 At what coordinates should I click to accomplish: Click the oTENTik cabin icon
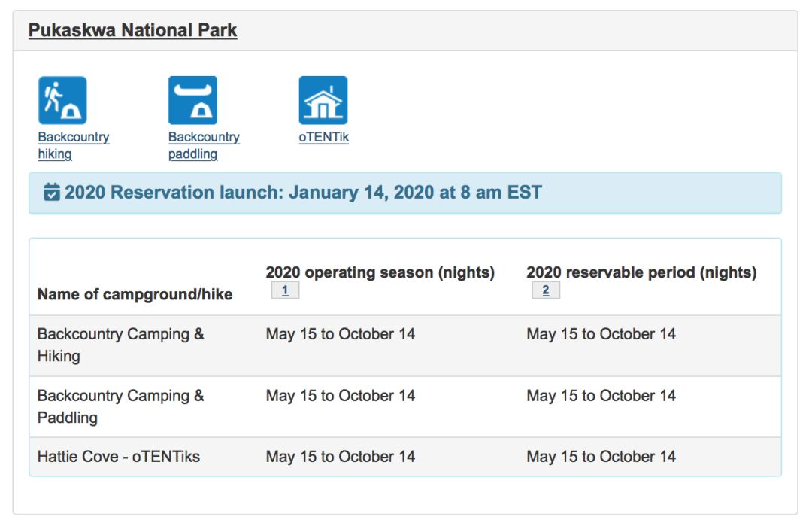pos(323,100)
